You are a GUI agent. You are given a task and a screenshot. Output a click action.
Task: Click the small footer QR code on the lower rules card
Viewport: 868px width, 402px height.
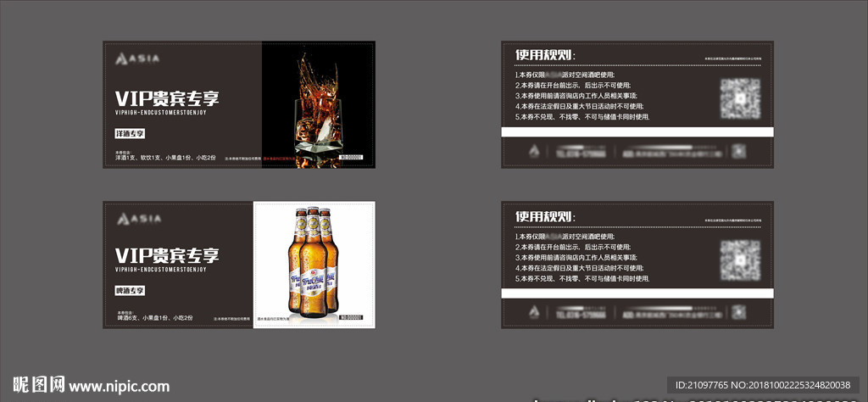738,312
